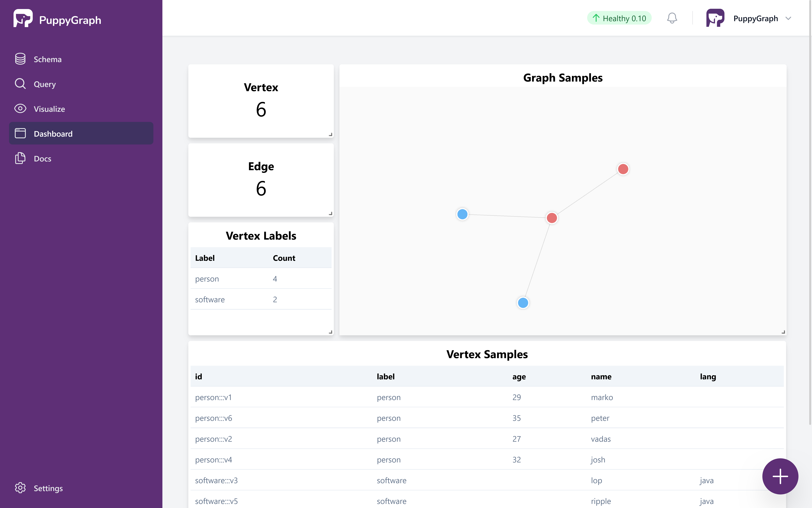Click the Vertex Labels card resize handle
Image resolution: width=812 pixels, height=508 pixels.
coord(330,332)
